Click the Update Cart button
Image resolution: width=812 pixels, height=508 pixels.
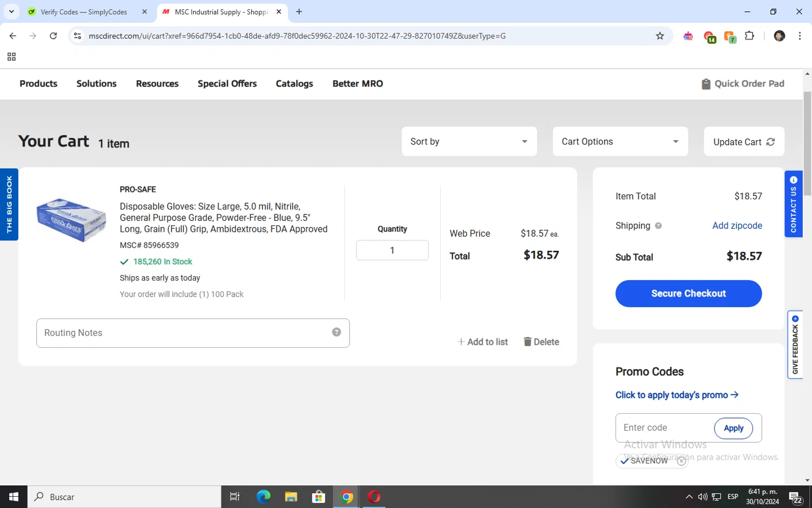[744, 141]
